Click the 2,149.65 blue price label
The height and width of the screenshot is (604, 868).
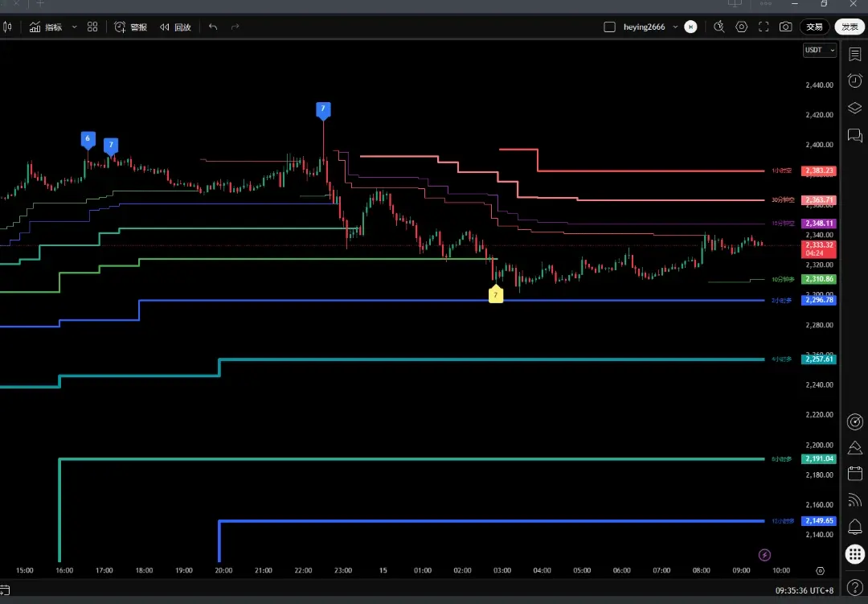click(819, 521)
